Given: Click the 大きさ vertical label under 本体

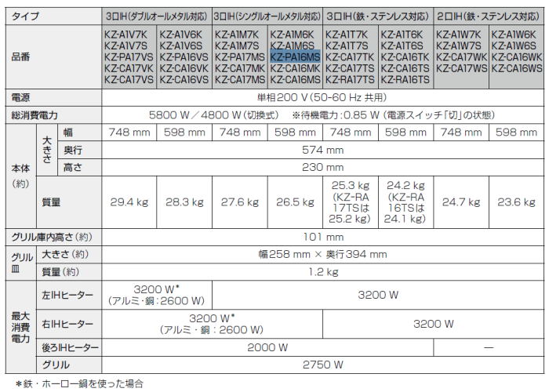Looking at the screenshot, I should [x=46, y=150].
